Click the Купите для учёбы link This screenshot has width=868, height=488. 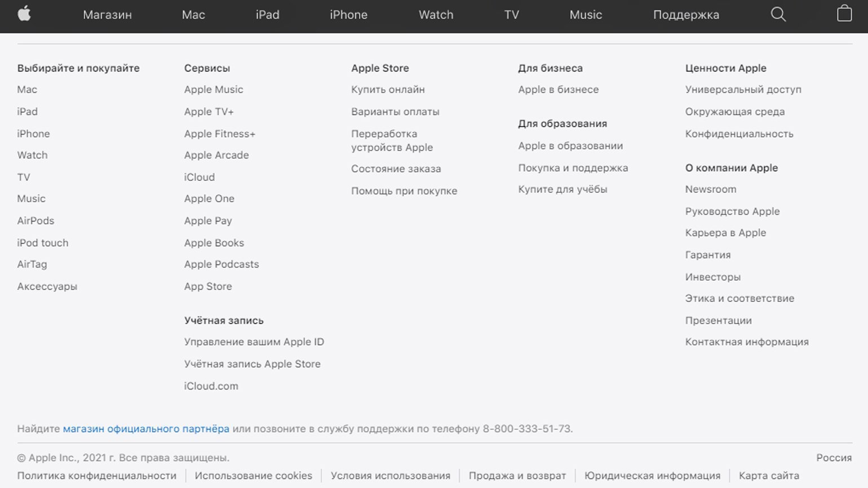click(x=563, y=189)
